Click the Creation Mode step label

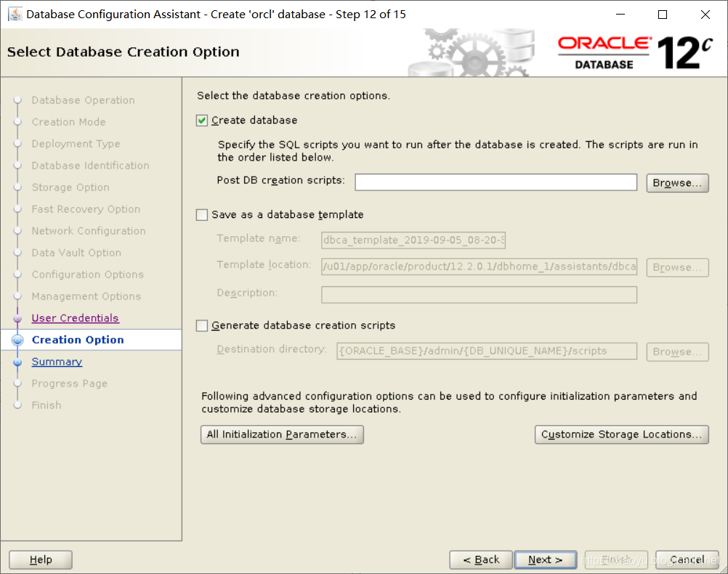69,122
